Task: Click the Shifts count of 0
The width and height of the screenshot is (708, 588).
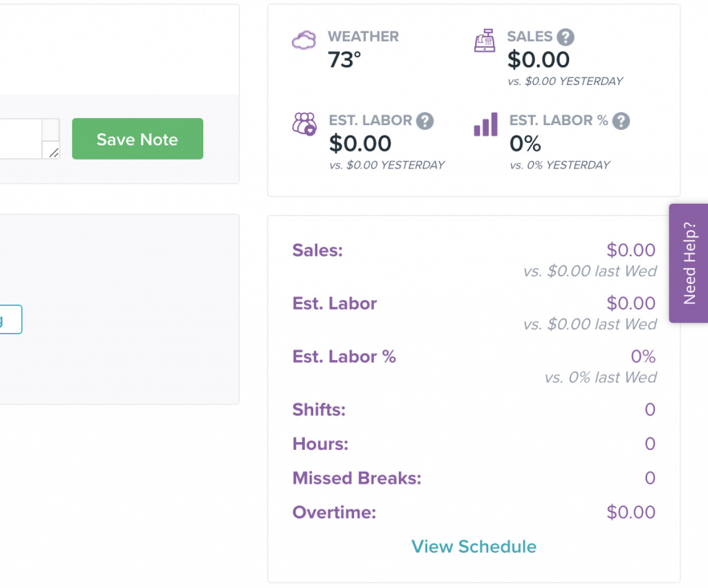Action: tap(650, 410)
